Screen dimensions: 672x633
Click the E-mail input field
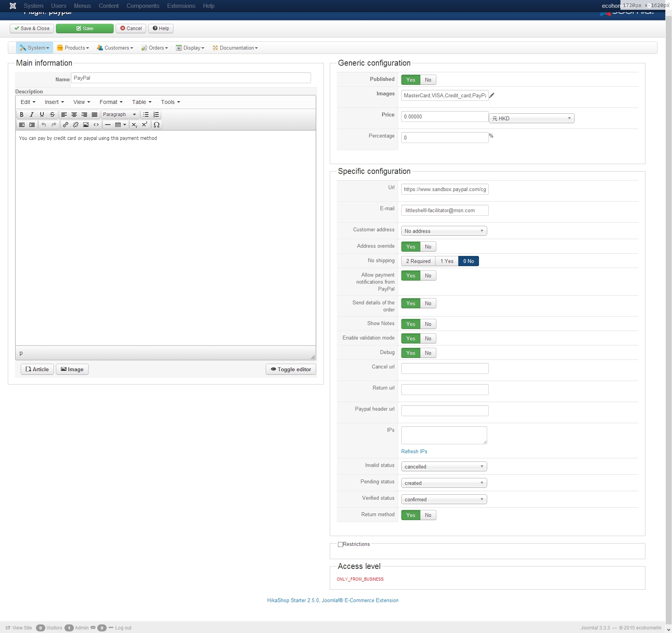point(445,210)
